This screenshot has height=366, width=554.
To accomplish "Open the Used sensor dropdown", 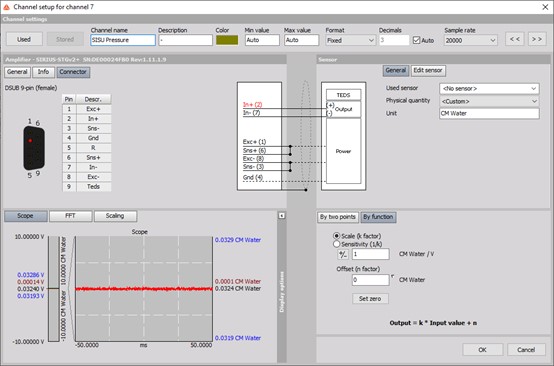I will pos(489,88).
